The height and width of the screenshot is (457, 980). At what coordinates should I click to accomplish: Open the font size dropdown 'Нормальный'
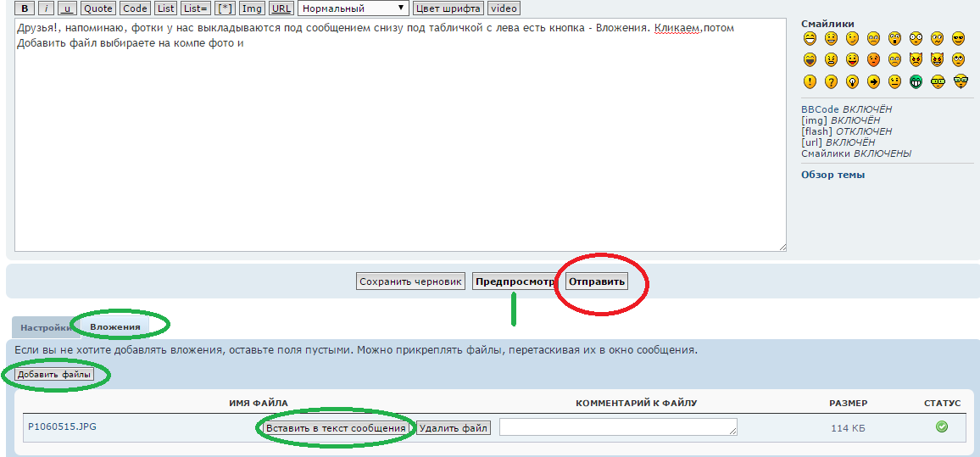coord(353,8)
